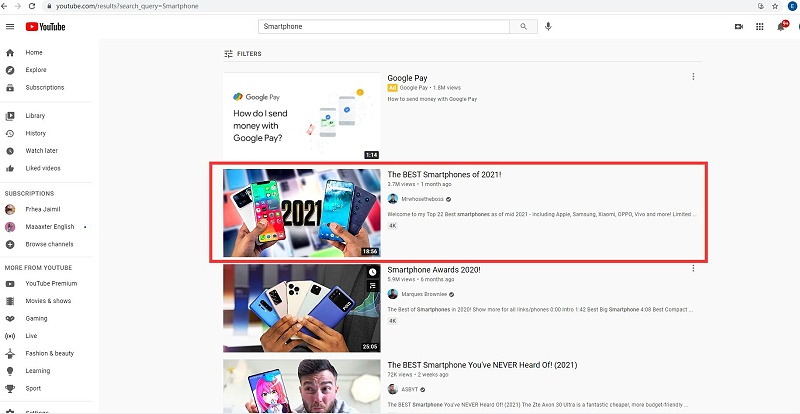Expand the search FILTERS panel
800x414 pixels.
pyautogui.click(x=242, y=53)
